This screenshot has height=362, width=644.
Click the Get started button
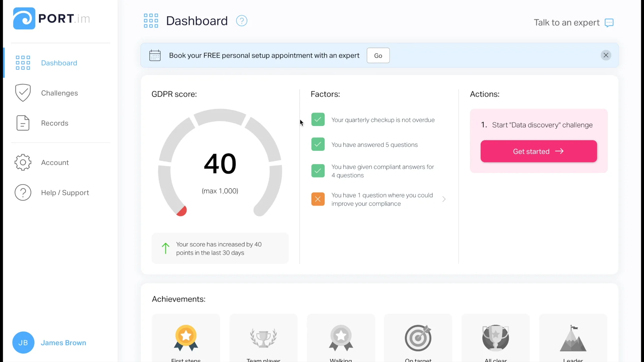pos(539,152)
